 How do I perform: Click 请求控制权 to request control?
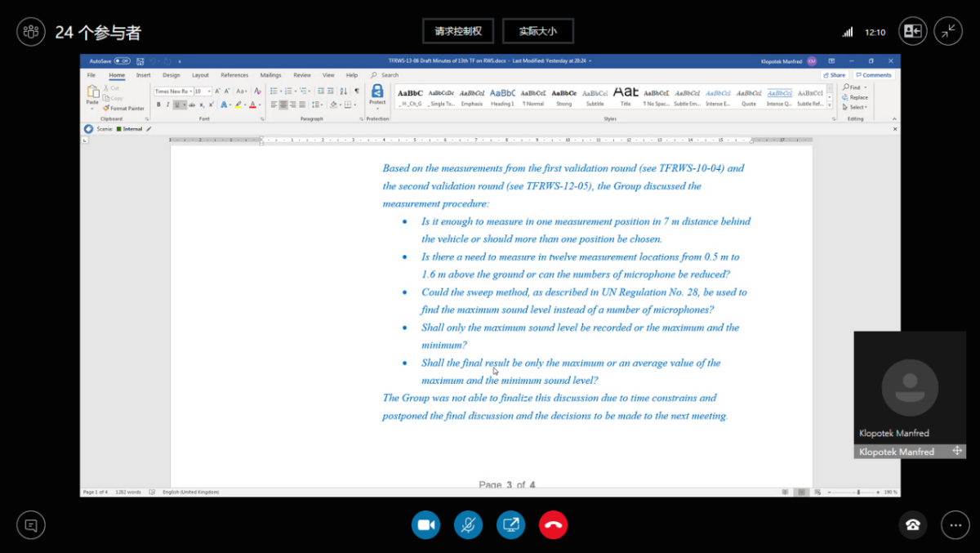coord(458,31)
